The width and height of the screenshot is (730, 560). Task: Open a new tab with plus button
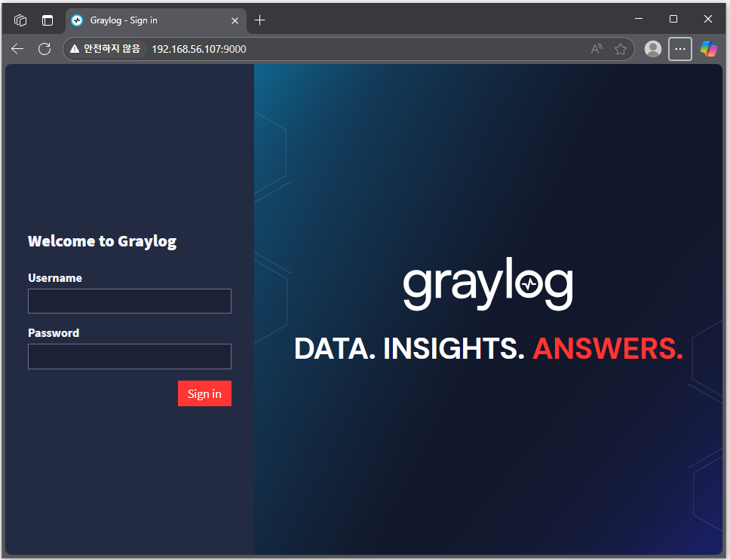tap(259, 20)
